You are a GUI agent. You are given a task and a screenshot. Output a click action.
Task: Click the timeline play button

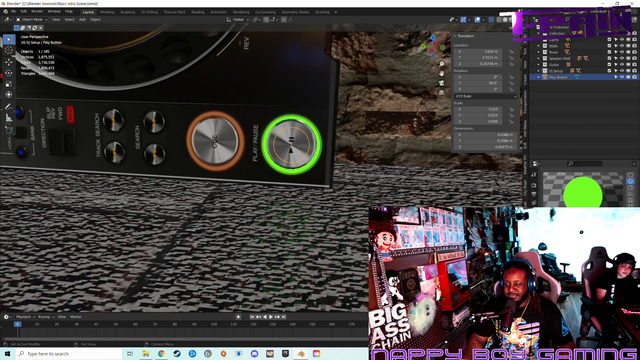pos(271,317)
